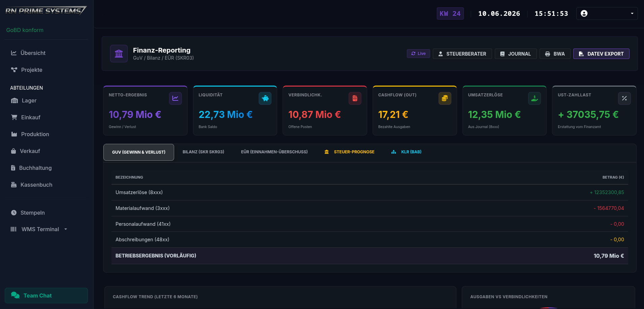Toggle the Live refresh badge
The height and width of the screenshot is (309, 644).
click(418, 54)
